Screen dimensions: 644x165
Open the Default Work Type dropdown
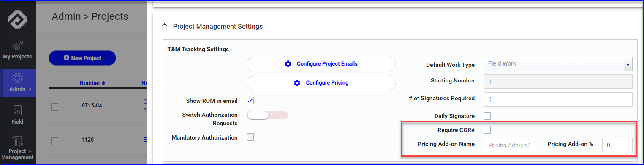tap(557, 64)
